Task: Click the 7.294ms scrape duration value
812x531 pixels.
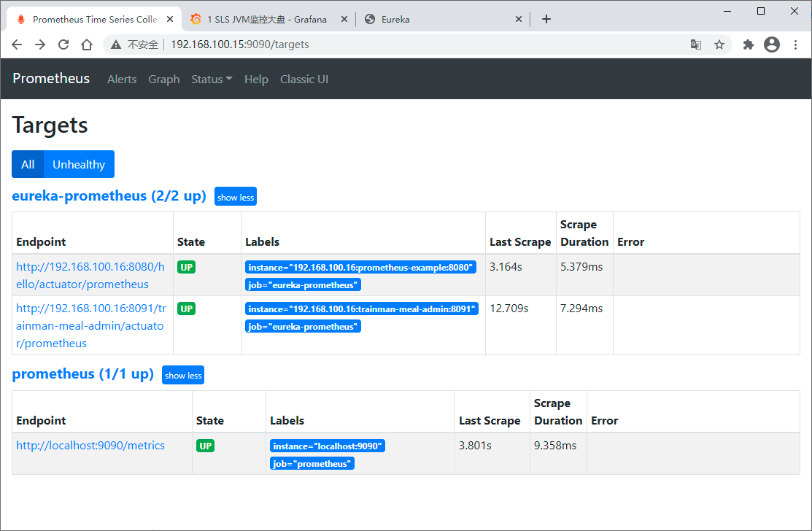Action: pos(581,309)
